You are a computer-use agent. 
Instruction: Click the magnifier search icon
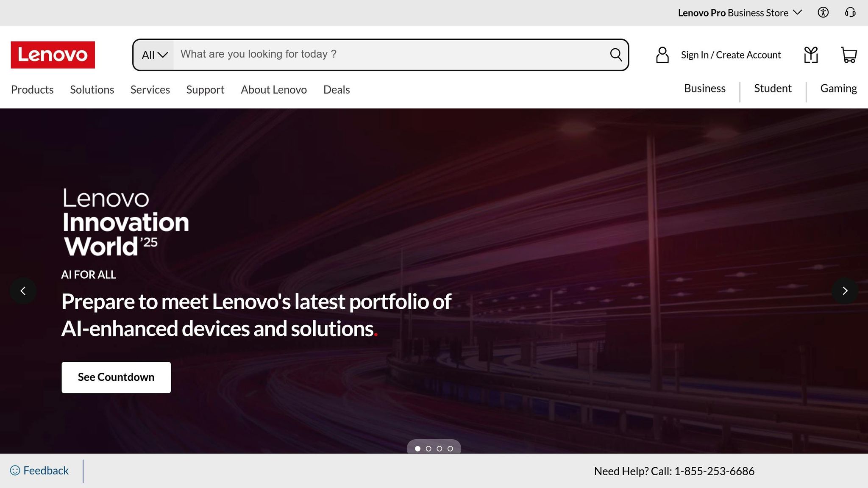tap(616, 55)
